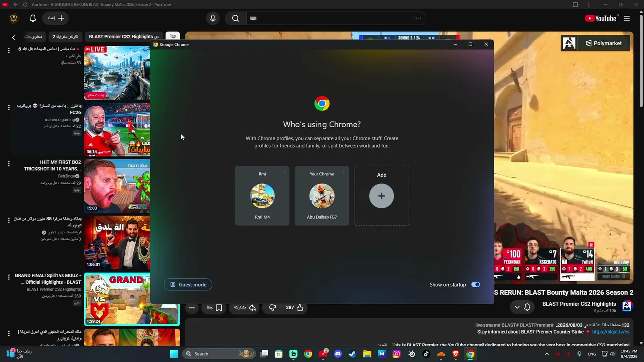
Task: Click the YouTube notifications bell
Action: point(33,18)
